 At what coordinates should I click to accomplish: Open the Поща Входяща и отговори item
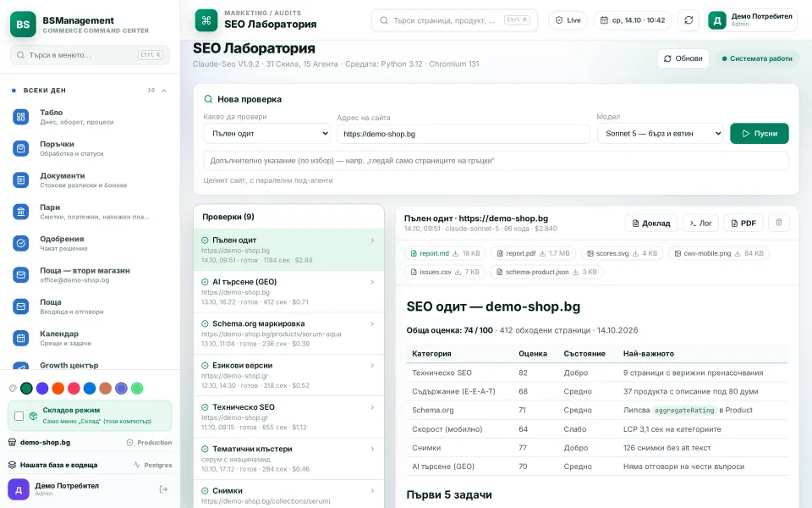coord(91,306)
